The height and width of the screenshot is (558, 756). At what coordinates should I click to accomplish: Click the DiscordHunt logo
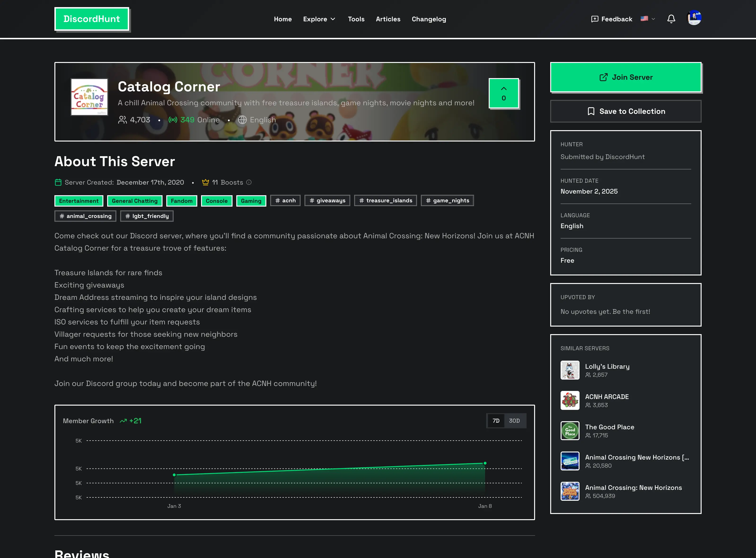[x=92, y=19]
